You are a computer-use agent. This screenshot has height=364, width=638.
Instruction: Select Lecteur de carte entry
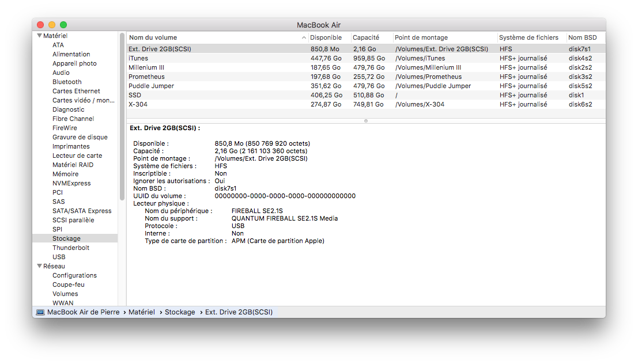pyautogui.click(x=77, y=156)
